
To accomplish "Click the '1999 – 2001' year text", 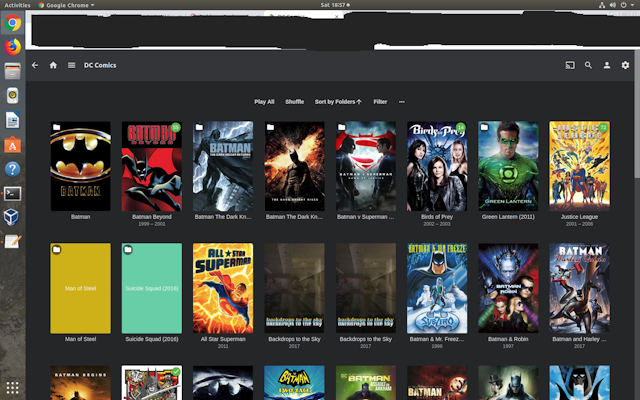I will [151, 224].
